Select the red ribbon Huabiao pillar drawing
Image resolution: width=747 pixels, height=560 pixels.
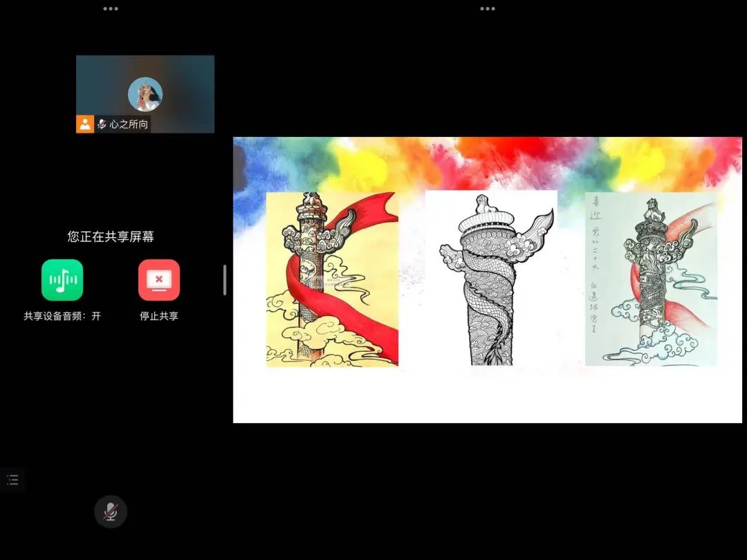click(x=332, y=279)
